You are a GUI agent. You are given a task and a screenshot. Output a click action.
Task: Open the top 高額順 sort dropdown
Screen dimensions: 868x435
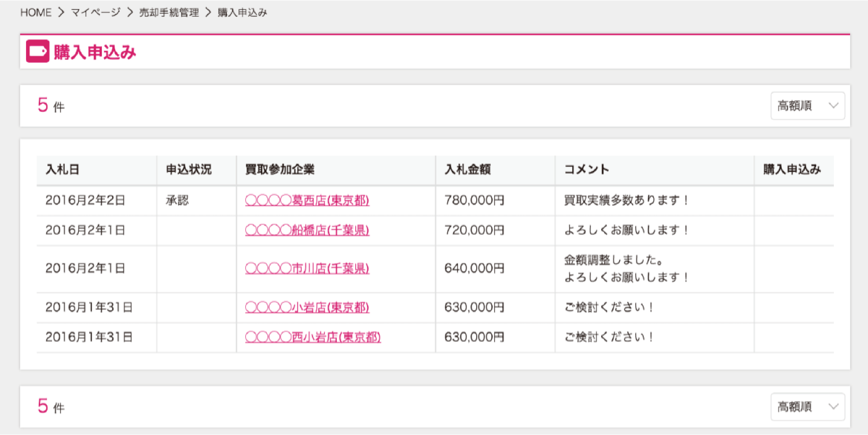[807, 105]
